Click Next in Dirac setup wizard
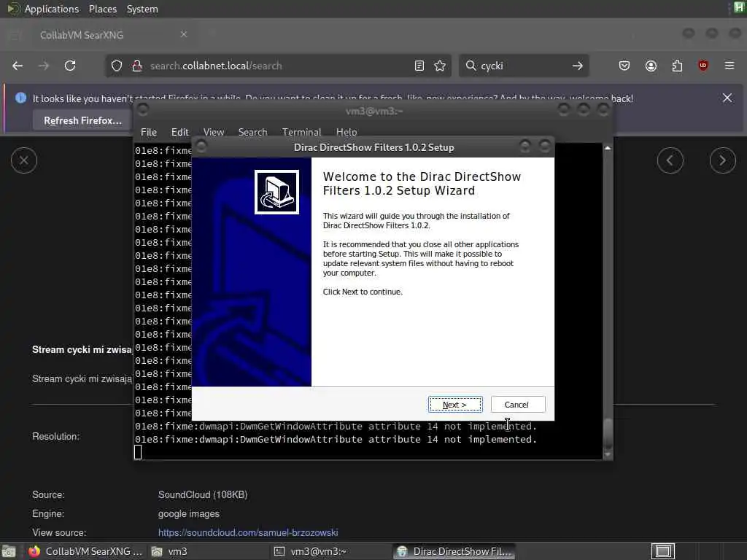The width and height of the screenshot is (747, 560). pyautogui.click(x=455, y=404)
